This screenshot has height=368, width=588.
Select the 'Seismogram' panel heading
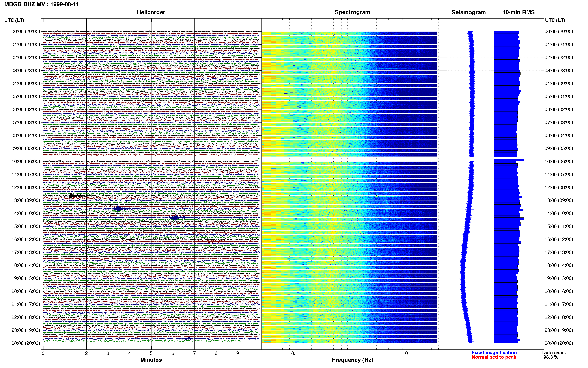[x=468, y=12]
